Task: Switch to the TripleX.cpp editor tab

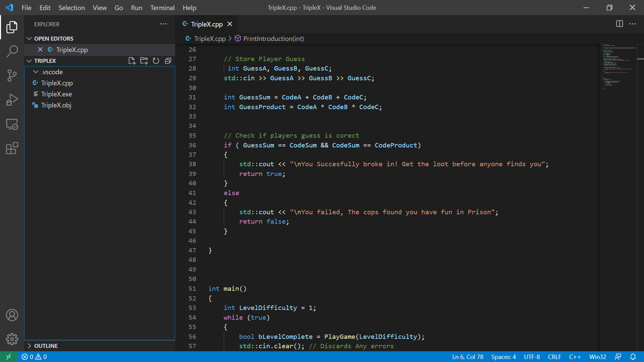Action: pos(207,24)
